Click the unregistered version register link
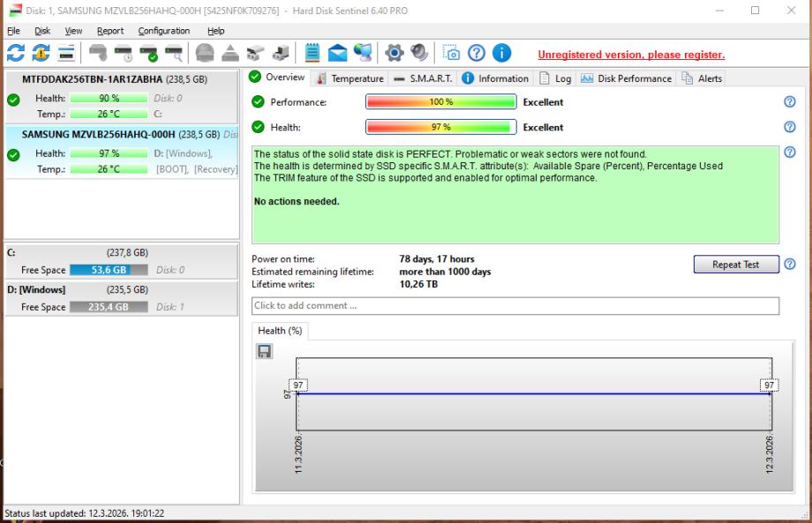The width and height of the screenshot is (812, 523). 631,55
